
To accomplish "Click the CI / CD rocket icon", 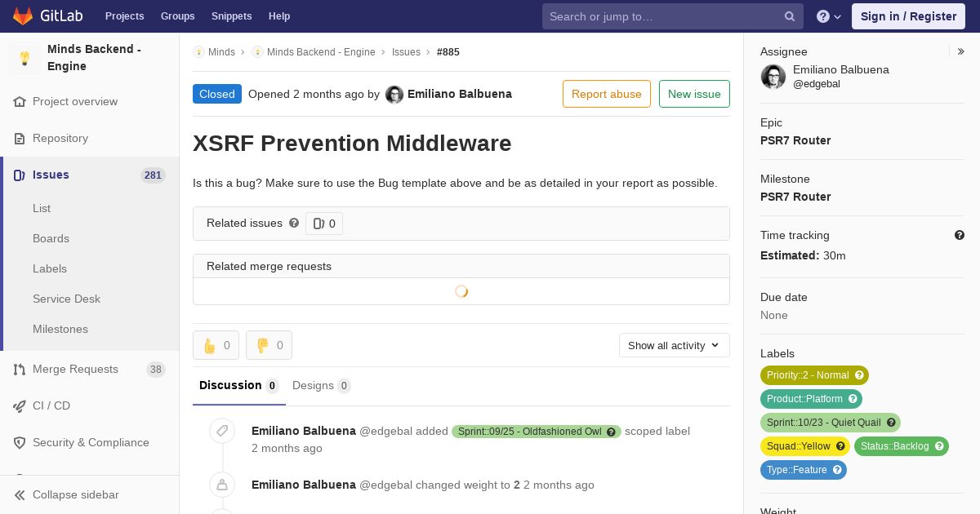I will pyautogui.click(x=20, y=406).
